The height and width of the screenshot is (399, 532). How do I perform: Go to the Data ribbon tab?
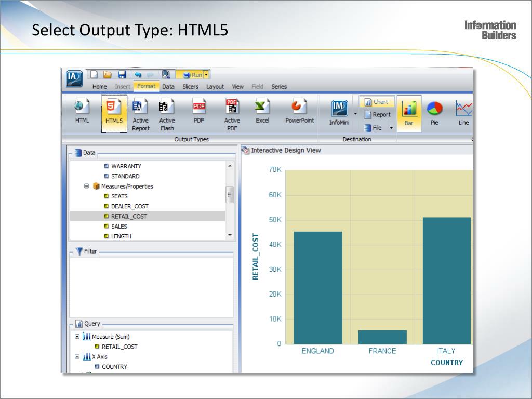coord(168,87)
